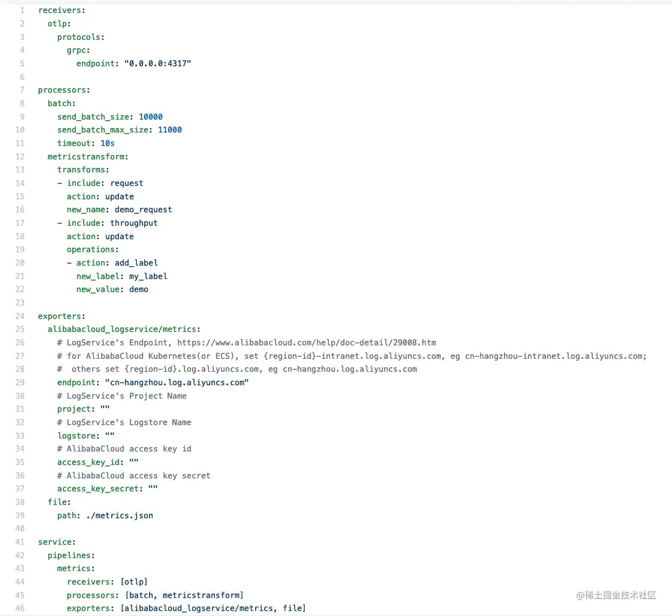672x616 pixels.
Task: Click the 'my_label' value
Action: (149, 276)
